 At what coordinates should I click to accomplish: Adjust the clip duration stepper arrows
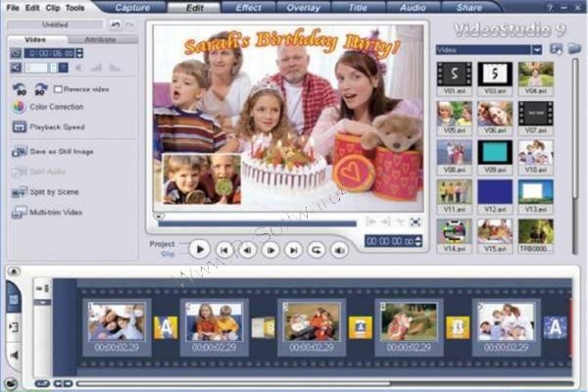[79, 53]
